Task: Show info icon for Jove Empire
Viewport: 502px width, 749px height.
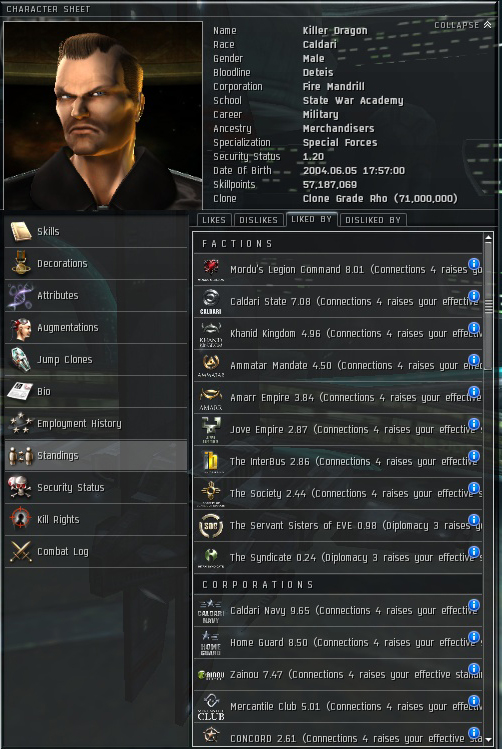Action: [x=474, y=424]
